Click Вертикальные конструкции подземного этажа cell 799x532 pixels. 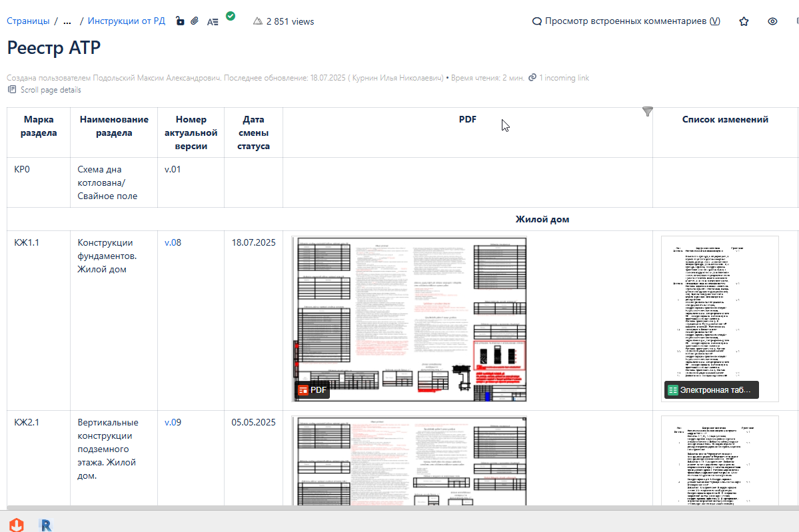[114, 457]
